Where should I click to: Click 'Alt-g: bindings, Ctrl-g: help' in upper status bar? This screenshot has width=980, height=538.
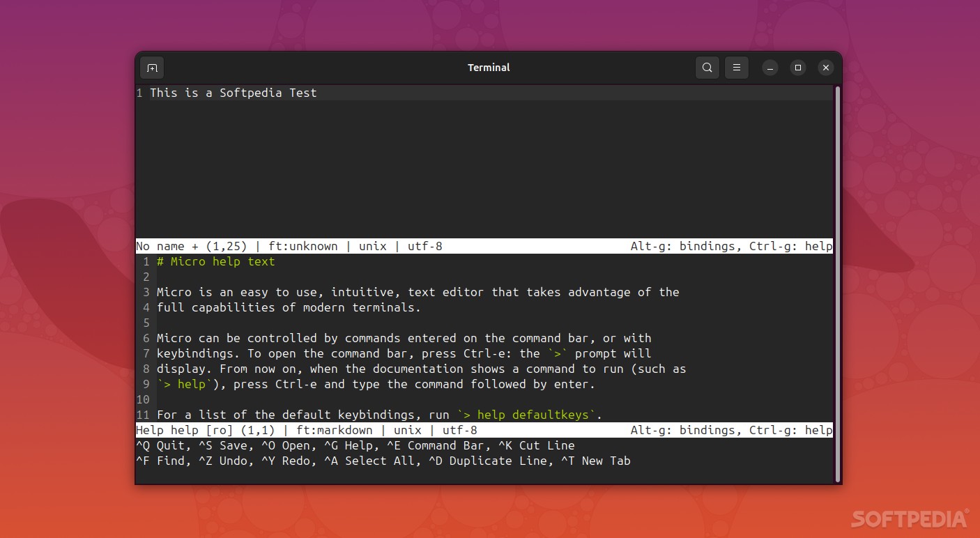(x=732, y=246)
